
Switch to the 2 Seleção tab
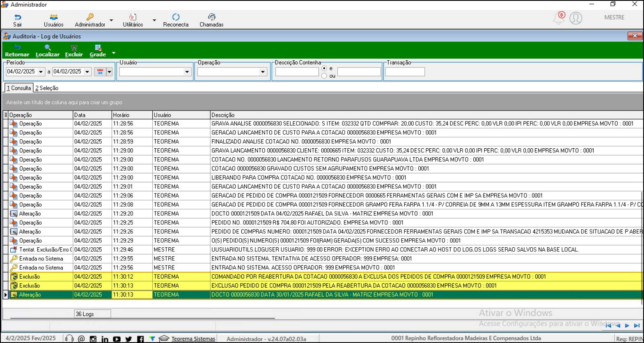tap(47, 88)
